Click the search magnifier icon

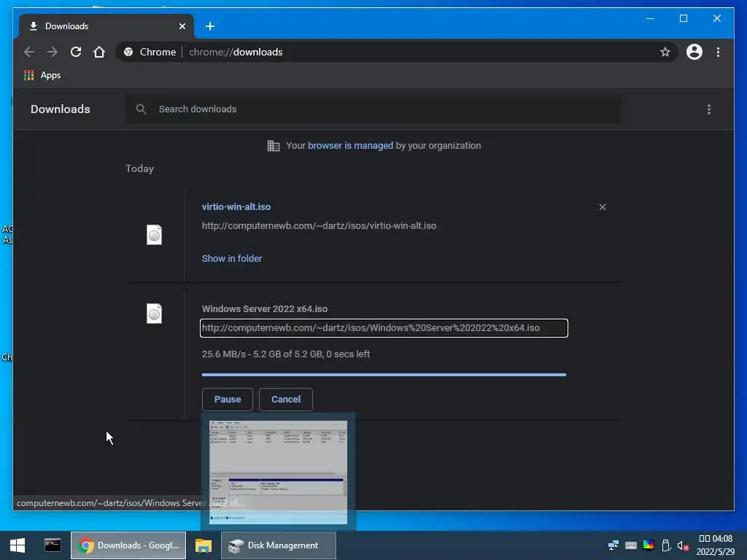click(x=141, y=109)
